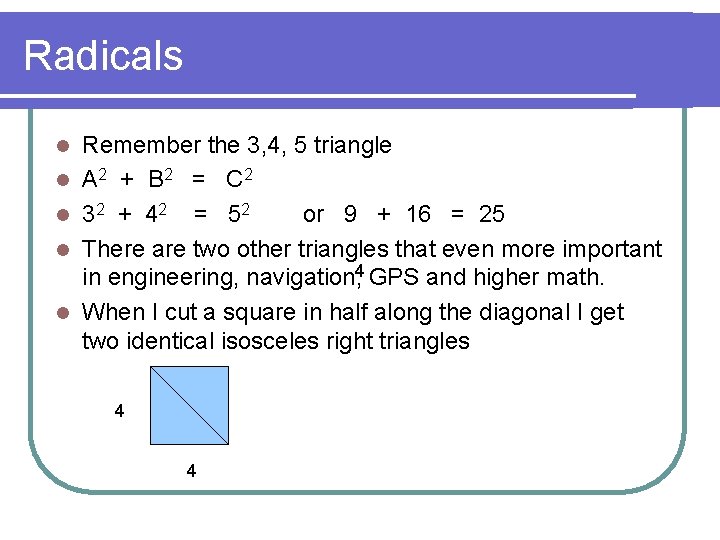
Task: Click the stray superscript 4 after 'navigation'
Action: point(360,271)
